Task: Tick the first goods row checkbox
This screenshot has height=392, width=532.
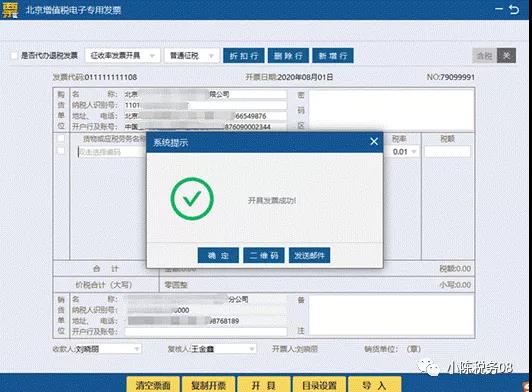Action: pyautogui.click(x=61, y=151)
